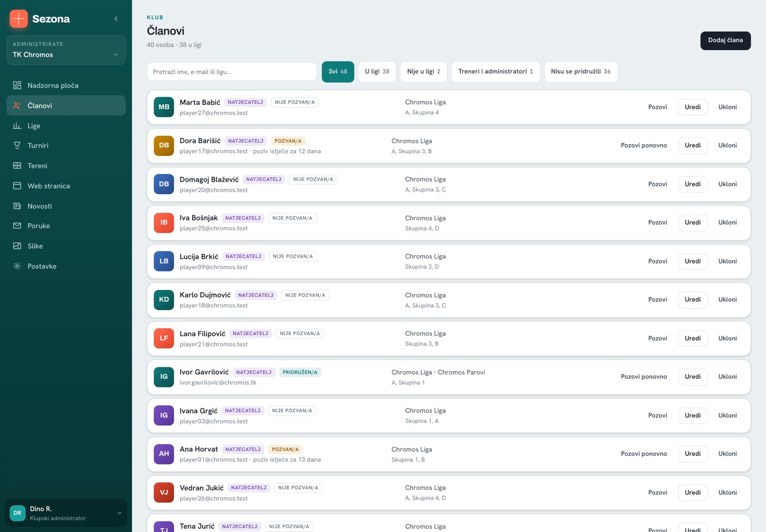
Task: Expand the TK Chromos club selector
Action: coord(66,50)
